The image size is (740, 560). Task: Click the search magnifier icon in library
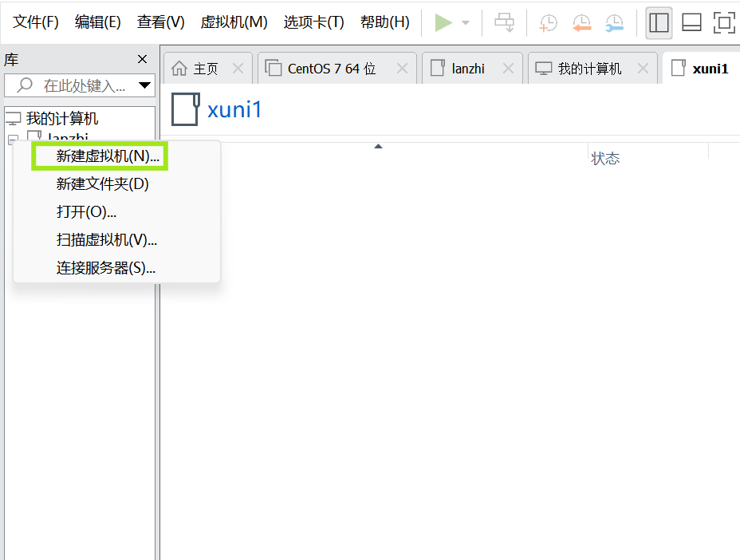24,85
